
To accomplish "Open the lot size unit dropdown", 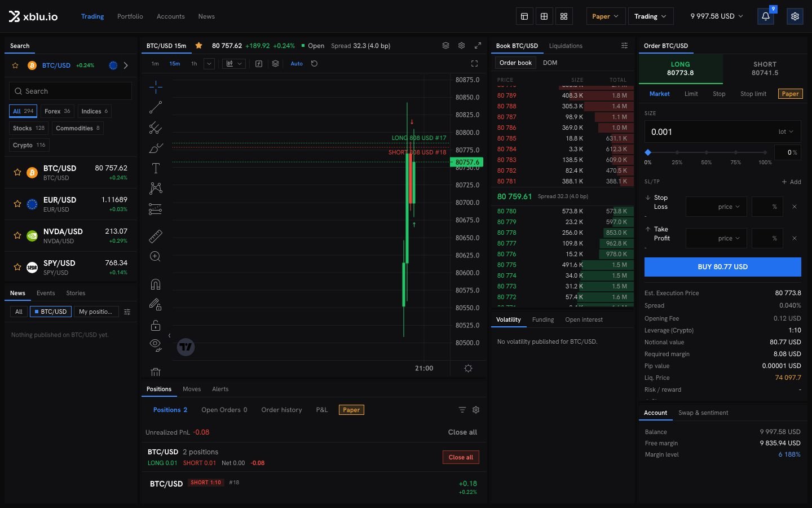I will (x=786, y=132).
